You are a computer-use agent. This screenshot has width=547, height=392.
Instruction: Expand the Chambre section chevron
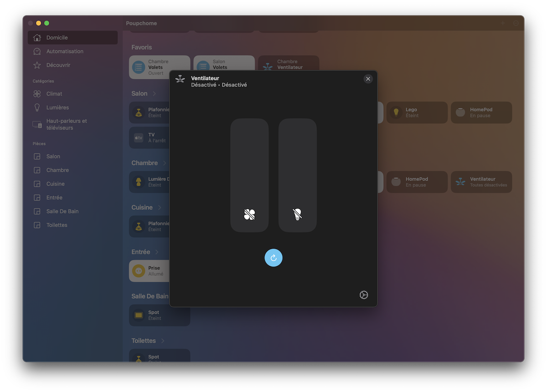[x=165, y=163]
